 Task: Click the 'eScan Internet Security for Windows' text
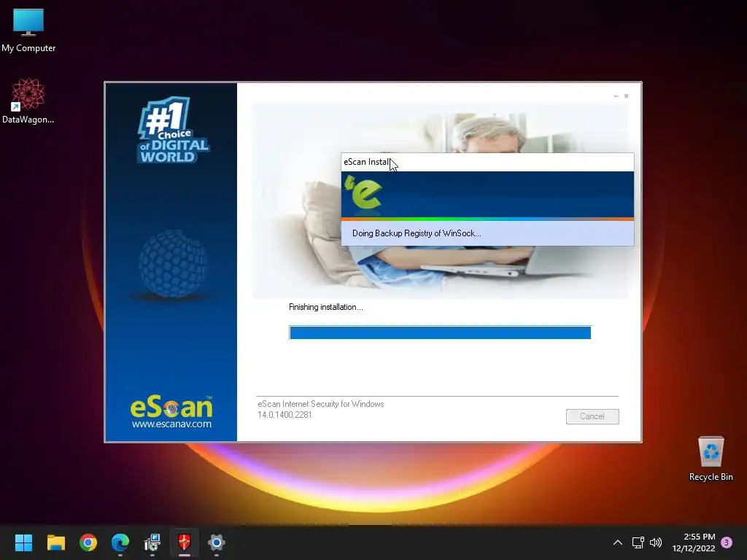pos(321,404)
